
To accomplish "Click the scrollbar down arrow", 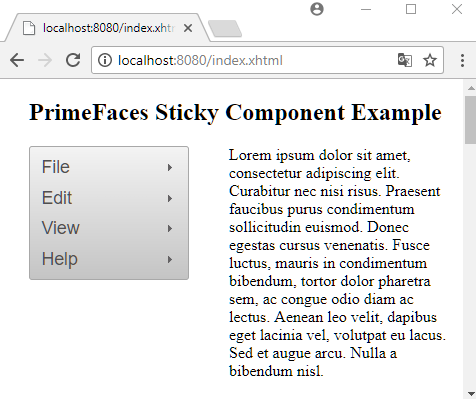I will pyautogui.click(x=471, y=393).
